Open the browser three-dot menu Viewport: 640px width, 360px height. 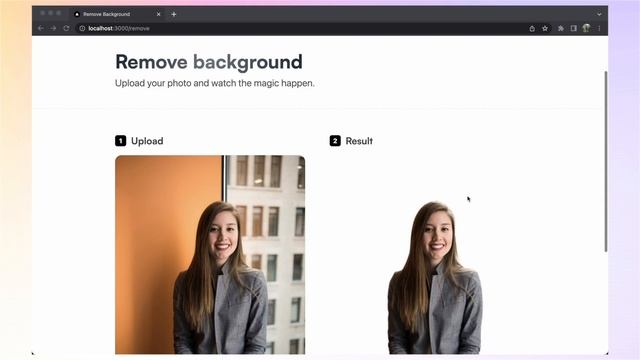click(599, 28)
